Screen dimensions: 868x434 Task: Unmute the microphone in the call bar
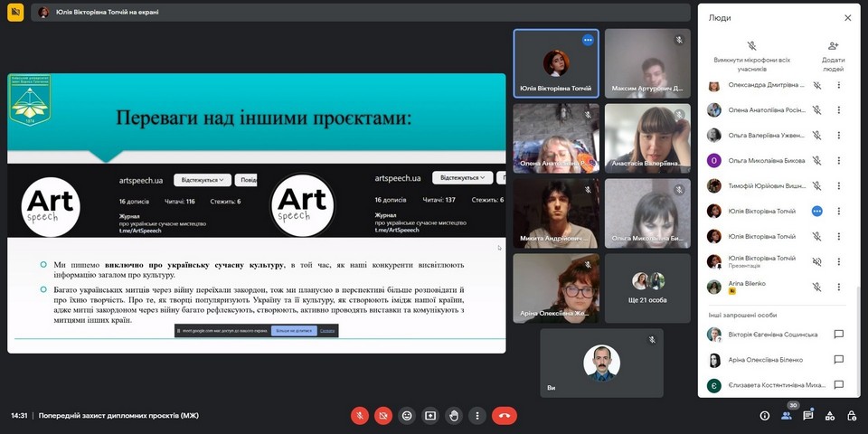(360, 416)
